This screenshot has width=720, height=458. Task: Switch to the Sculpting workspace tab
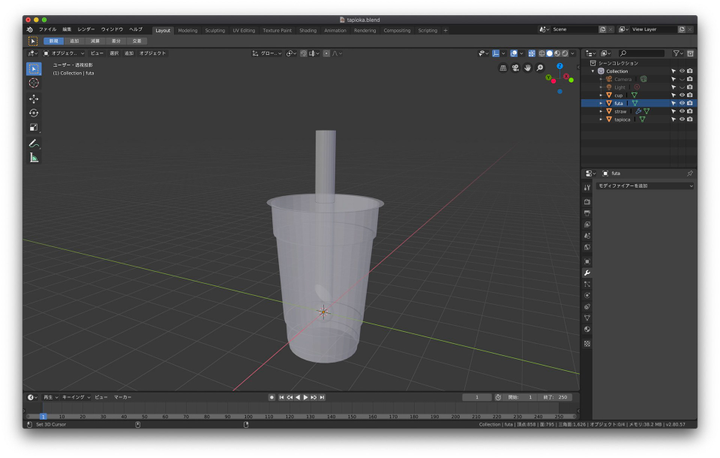pyautogui.click(x=215, y=30)
